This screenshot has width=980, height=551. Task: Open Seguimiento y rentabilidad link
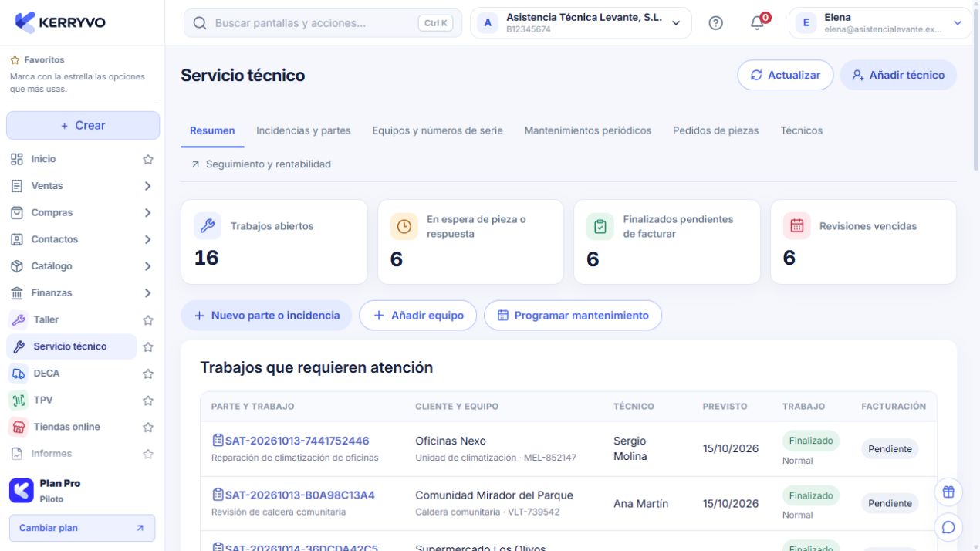[261, 164]
